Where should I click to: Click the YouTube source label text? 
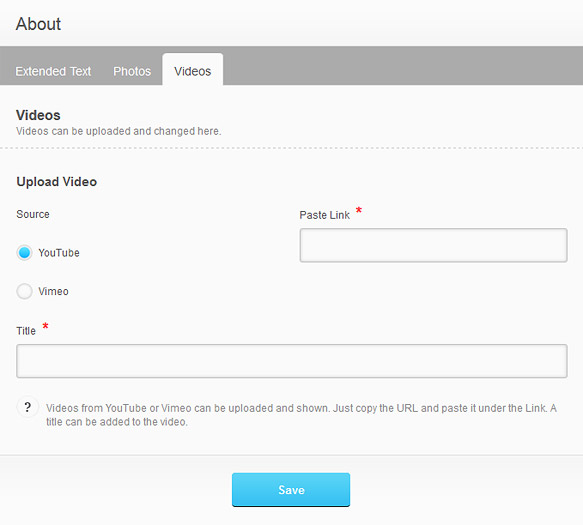pyautogui.click(x=59, y=253)
